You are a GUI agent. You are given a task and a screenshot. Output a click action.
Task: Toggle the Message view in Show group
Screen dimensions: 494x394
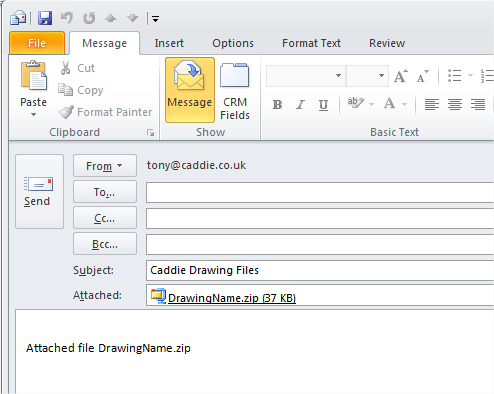190,90
